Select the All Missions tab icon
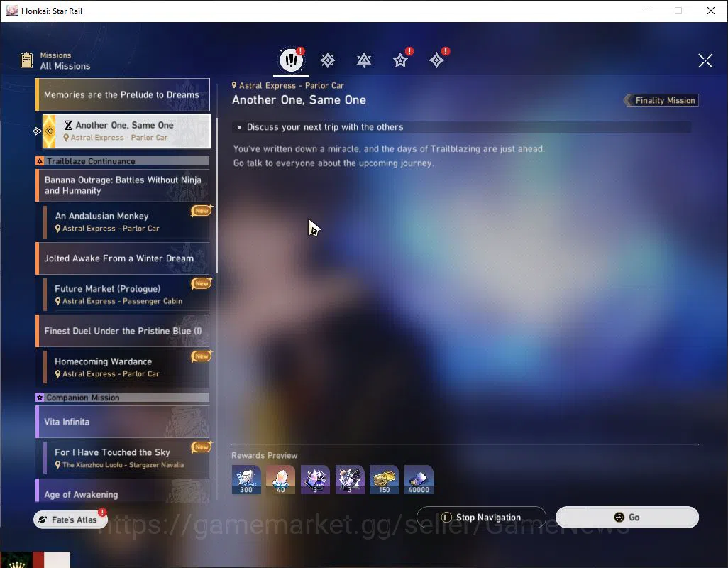Screen dimensions: 728x568 click(x=291, y=60)
